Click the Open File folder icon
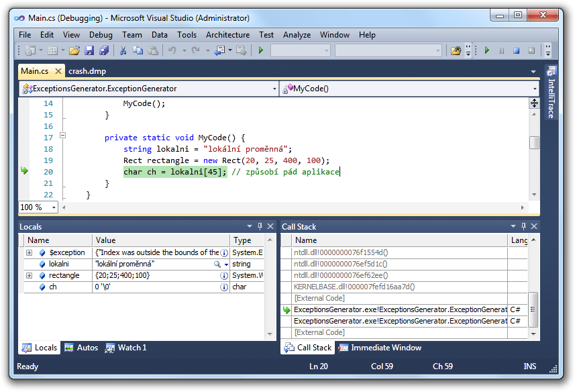 pos(74,50)
